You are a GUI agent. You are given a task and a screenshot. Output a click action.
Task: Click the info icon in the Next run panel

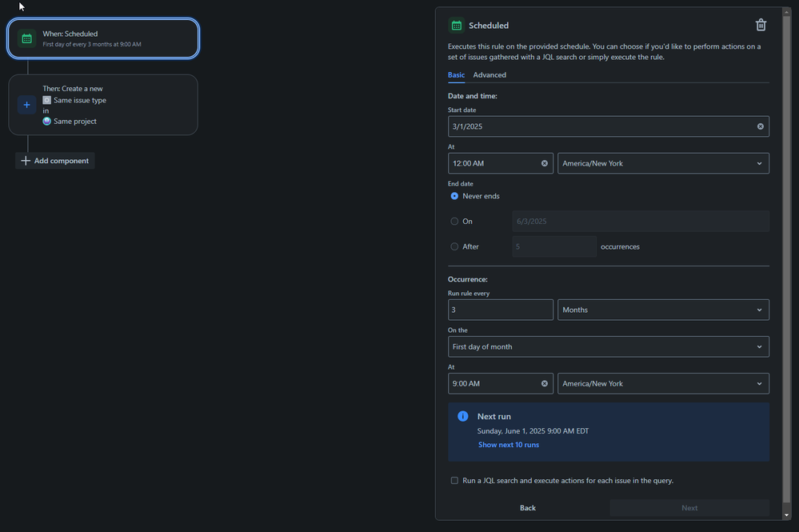pos(462,416)
